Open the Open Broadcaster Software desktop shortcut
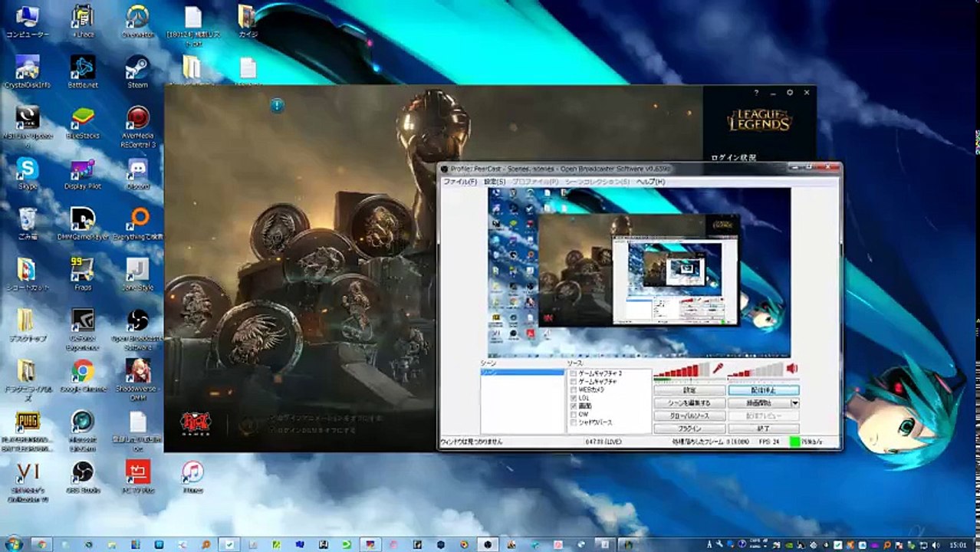980x552 pixels. (x=138, y=330)
